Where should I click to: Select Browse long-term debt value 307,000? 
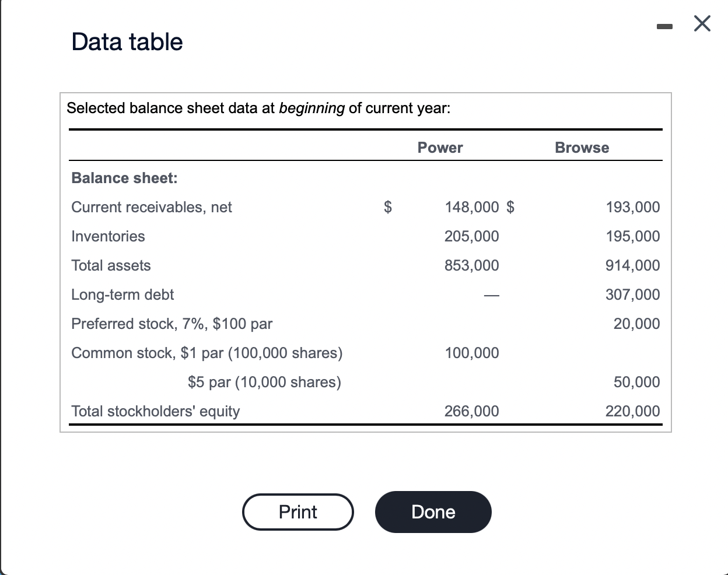coord(633,294)
